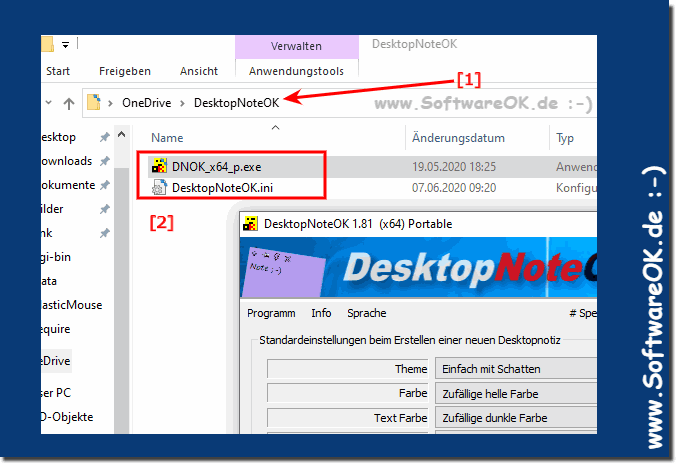Open the Sprache menu in DesktopNoteOK
This screenshot has height=464, width=676.
click(366, 313)
